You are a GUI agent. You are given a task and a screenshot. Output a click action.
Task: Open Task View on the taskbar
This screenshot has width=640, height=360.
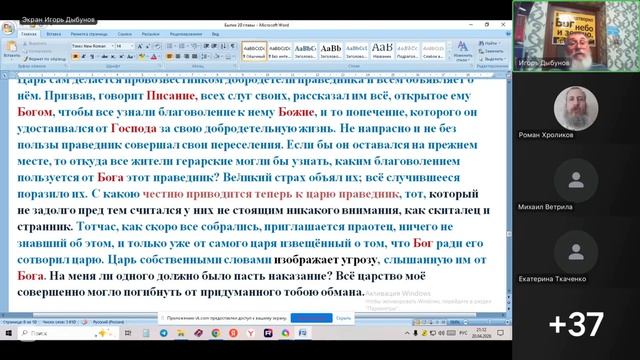click(128, 333)
